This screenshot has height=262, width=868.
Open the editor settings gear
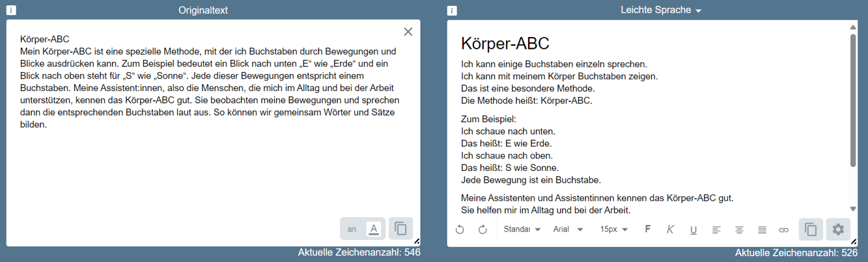click(838, 229)
